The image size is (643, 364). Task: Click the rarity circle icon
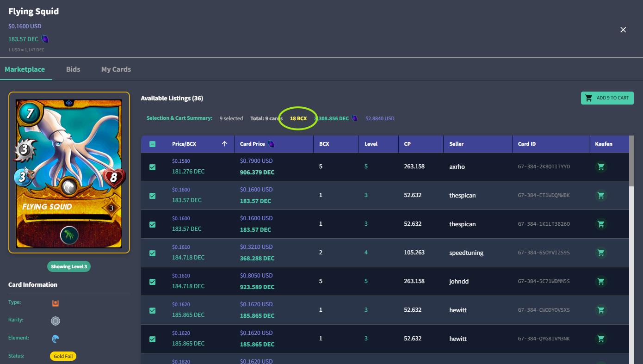(56, 321)
